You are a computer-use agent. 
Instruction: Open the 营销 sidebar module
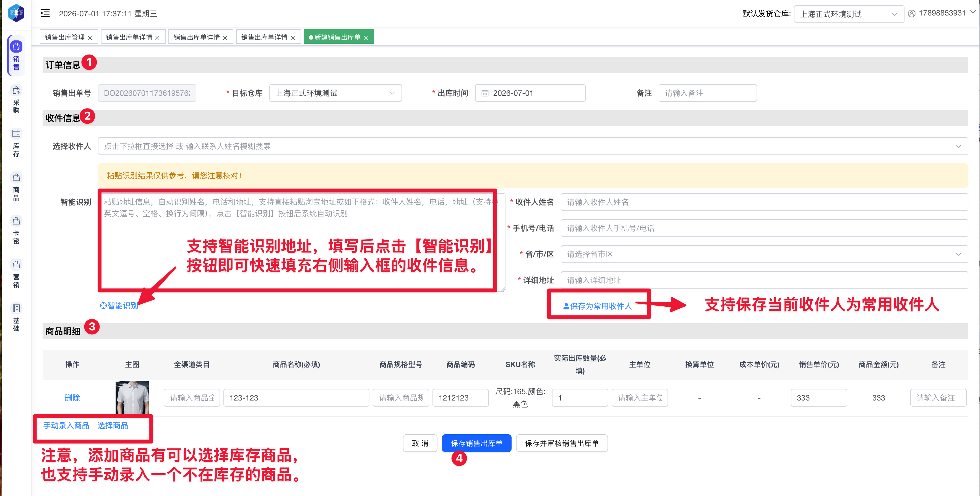(16, 274)
